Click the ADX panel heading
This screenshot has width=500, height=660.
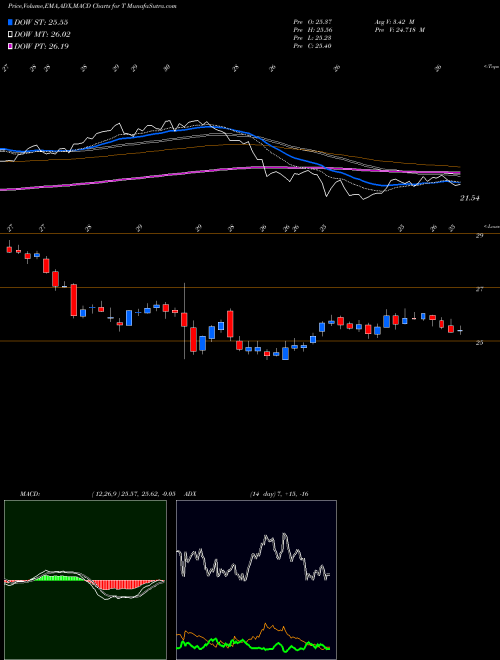[x=191, y=494]
